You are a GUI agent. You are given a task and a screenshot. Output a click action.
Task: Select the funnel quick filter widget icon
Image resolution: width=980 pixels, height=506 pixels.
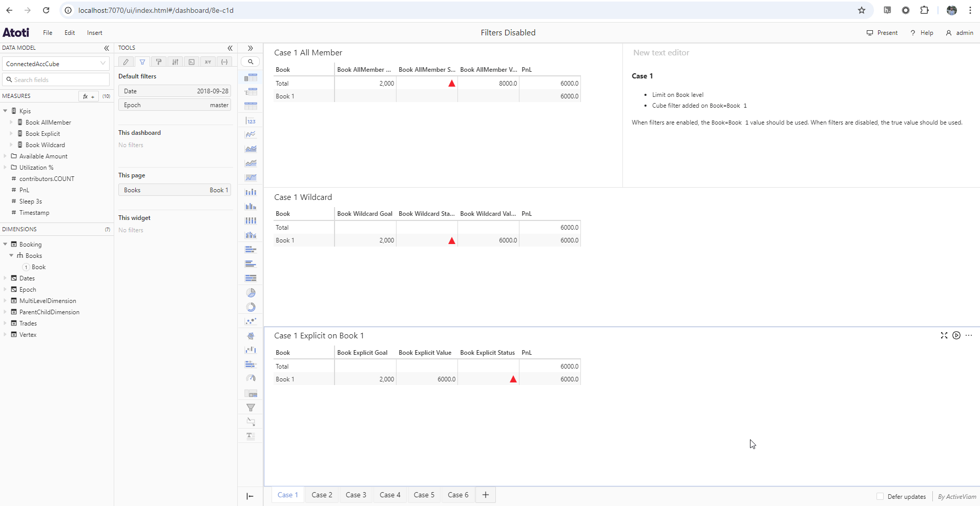(x=251, y=408)
